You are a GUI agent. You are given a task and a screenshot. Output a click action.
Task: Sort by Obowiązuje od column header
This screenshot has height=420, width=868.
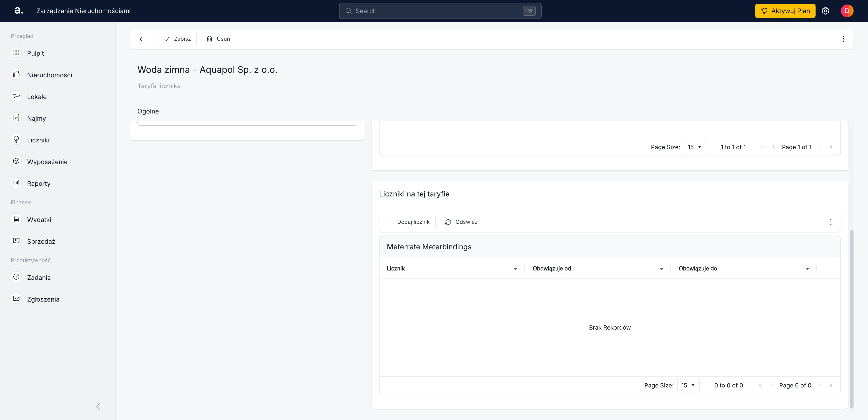click(552, 268)
